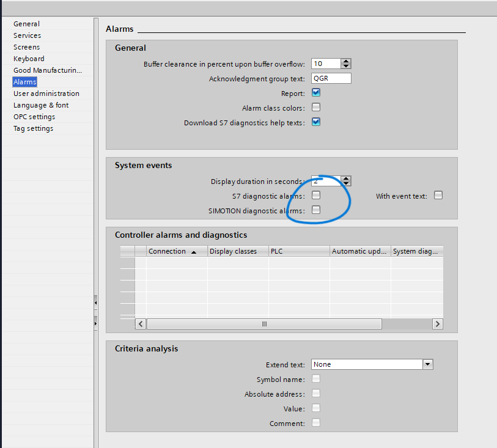Screen dimensions: 497x448
Task: Open Language & font settings
Action: point(41,105)
